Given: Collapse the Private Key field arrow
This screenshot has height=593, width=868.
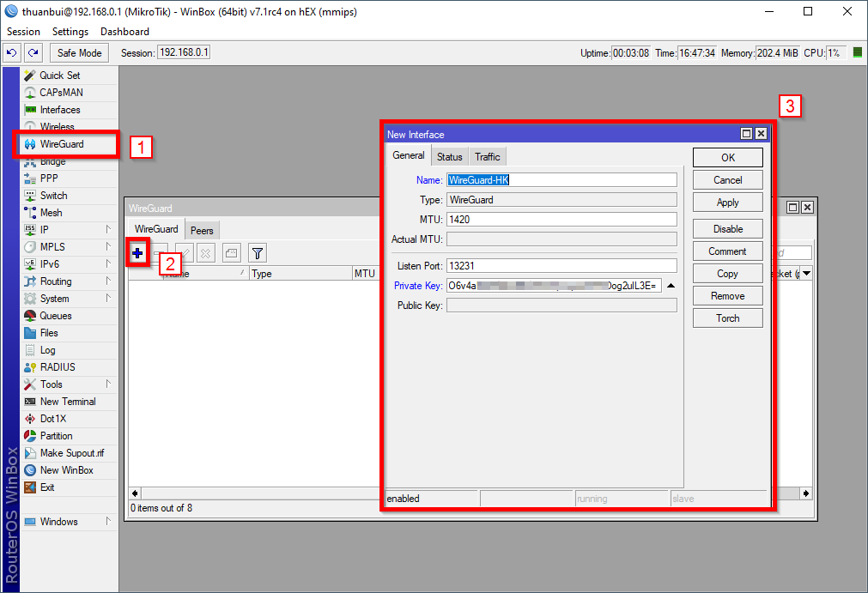Looking at the screenshot, I should tap(671, 287).
